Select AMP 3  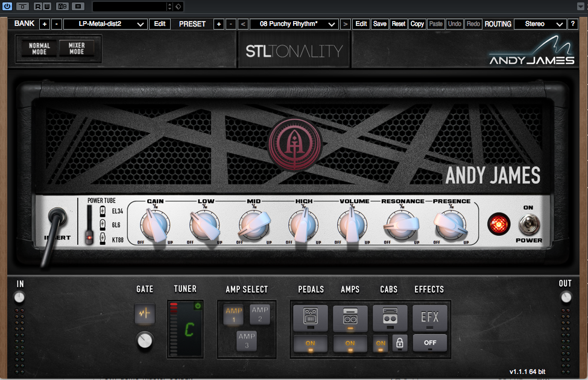247,341
